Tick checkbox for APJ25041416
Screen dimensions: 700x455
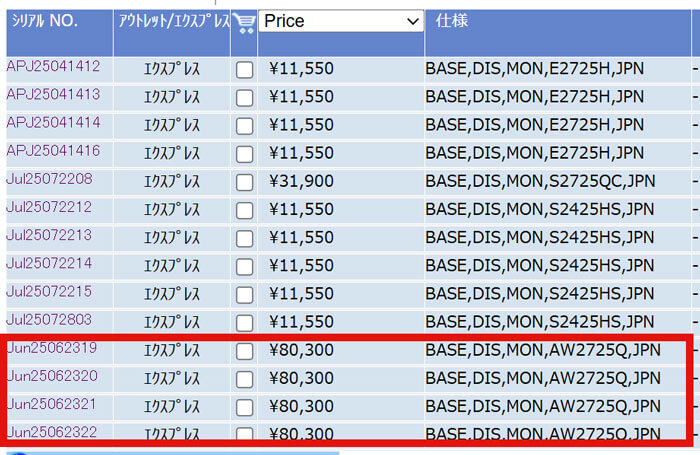coord(245,154)
